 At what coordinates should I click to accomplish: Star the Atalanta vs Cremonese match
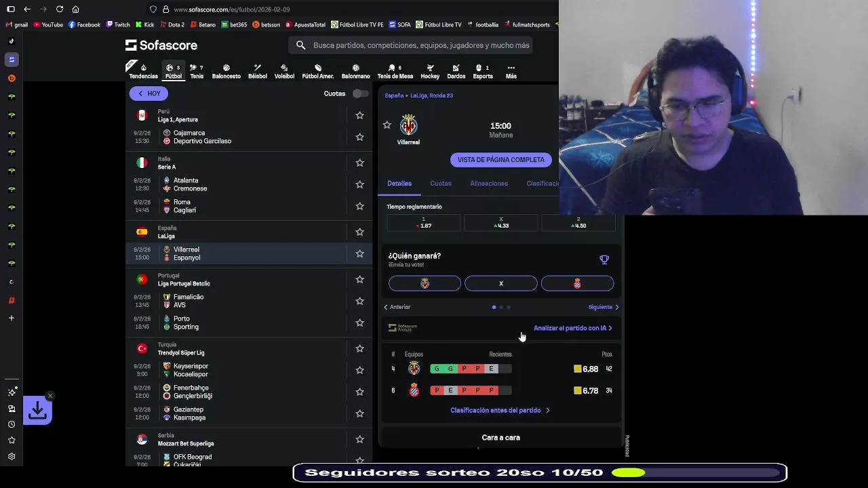coord(359,184)
